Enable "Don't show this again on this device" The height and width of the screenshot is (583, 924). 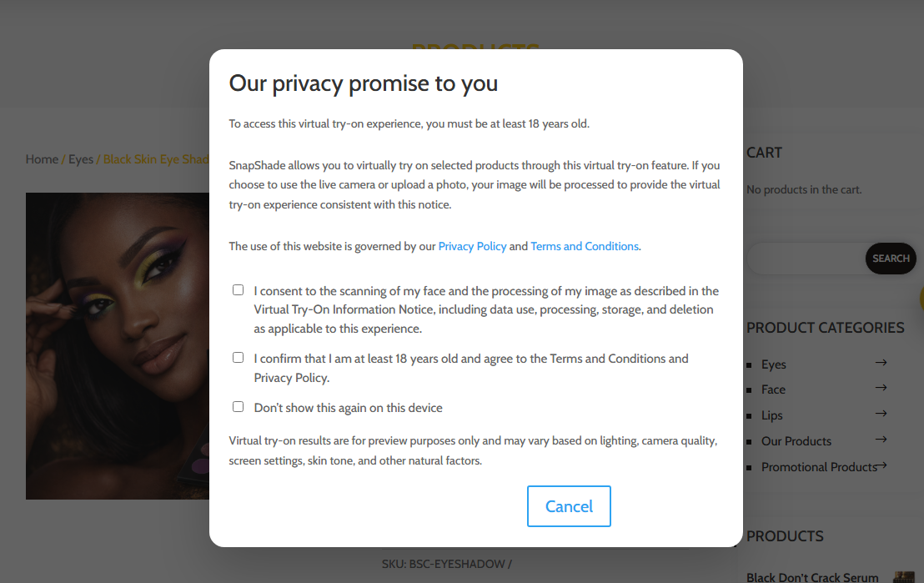[238, 406]
